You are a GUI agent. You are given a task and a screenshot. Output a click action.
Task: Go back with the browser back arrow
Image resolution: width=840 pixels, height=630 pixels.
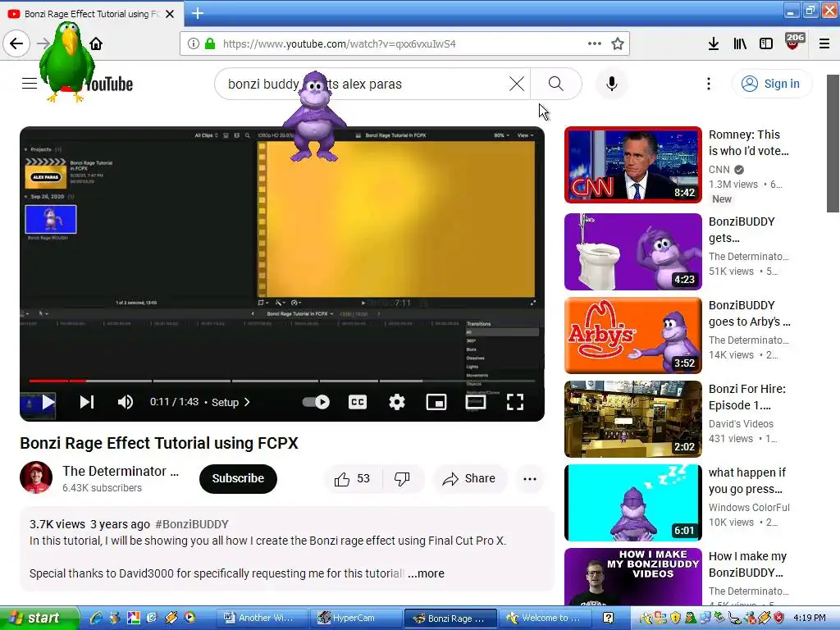(16, 43)
